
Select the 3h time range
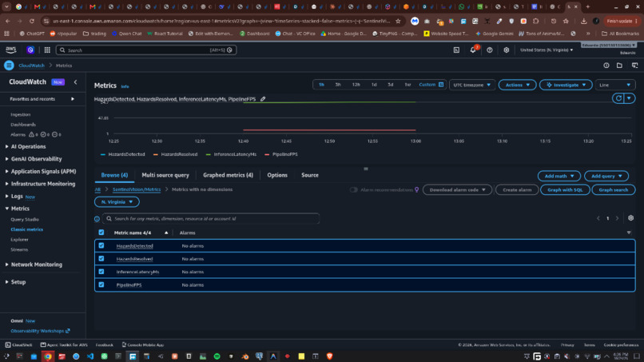pyautogui.click(x=338, y=85)
